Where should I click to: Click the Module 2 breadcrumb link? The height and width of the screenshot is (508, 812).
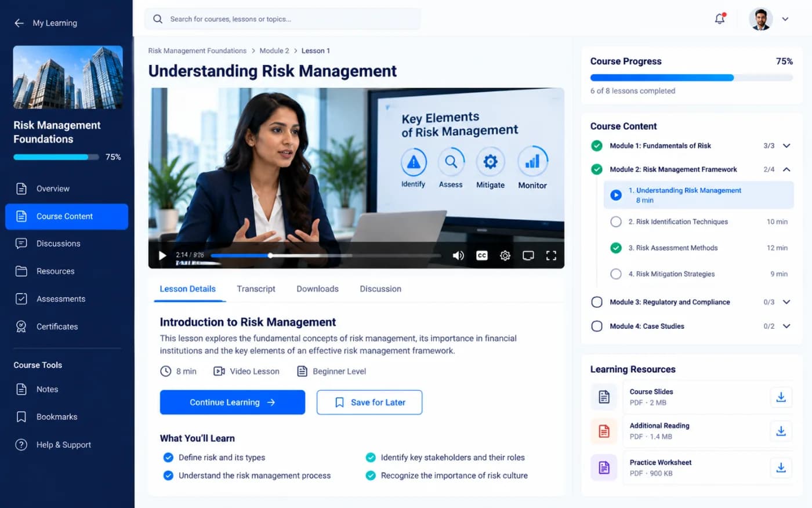tap(274, 51)
